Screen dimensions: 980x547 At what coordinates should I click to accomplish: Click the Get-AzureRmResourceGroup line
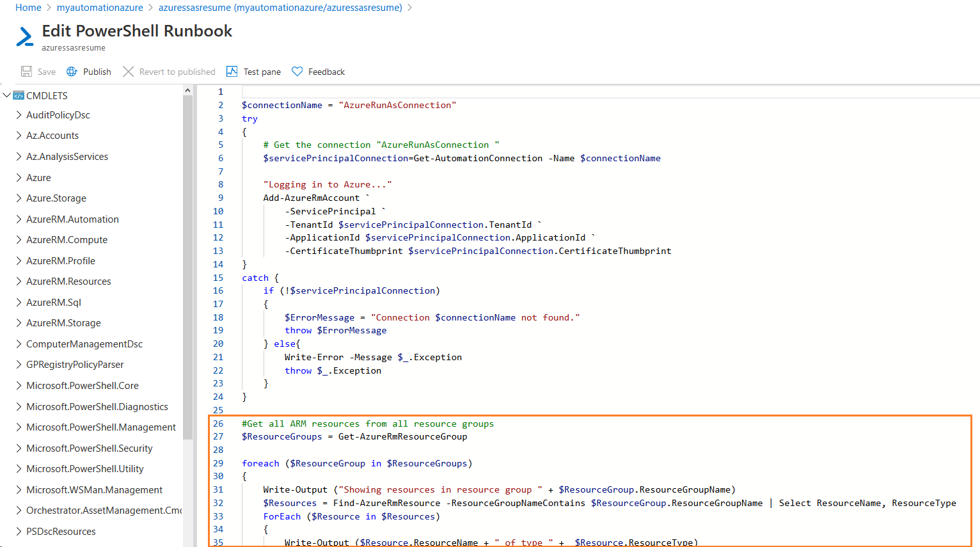point(354,436)
